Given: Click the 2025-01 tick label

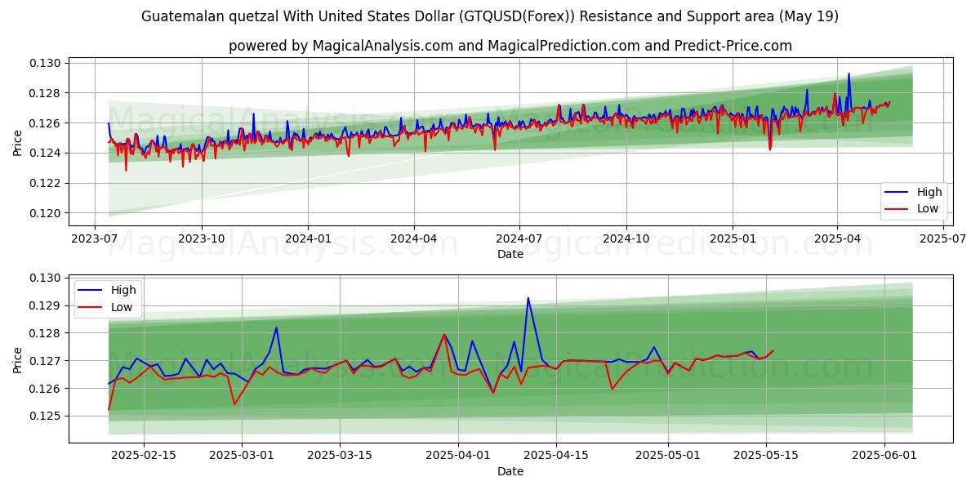Looking at the screenshot, I should tap(733, 238).
